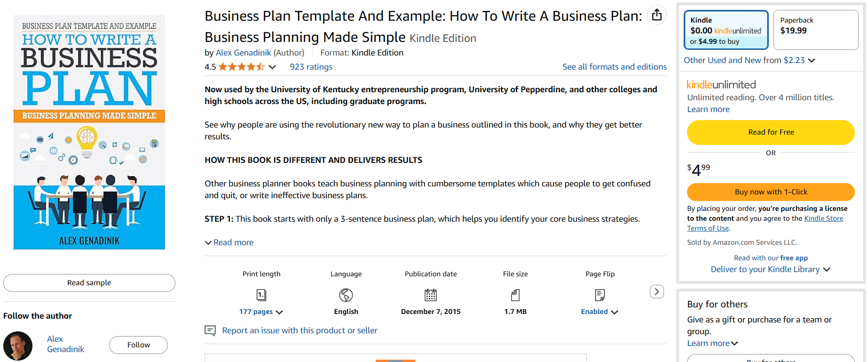Click the report issue speech bubble icon
Viewport: 868px width, 362px height.
(210, 330)
